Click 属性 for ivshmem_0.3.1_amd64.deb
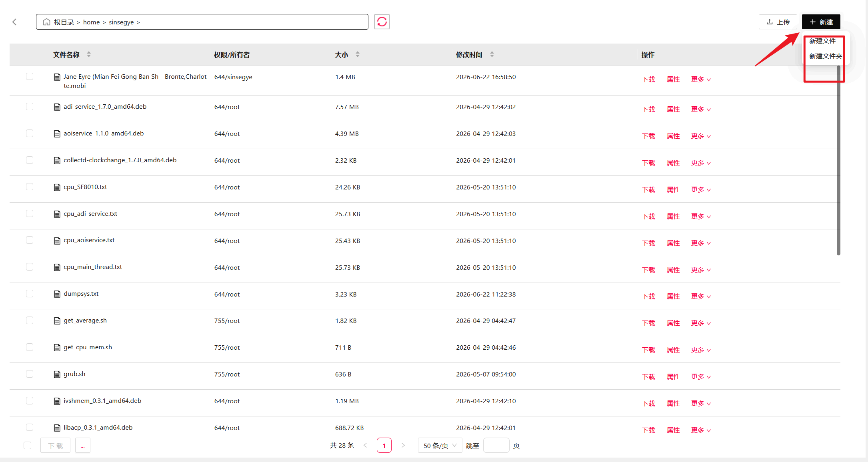 (x=673, y=403)
